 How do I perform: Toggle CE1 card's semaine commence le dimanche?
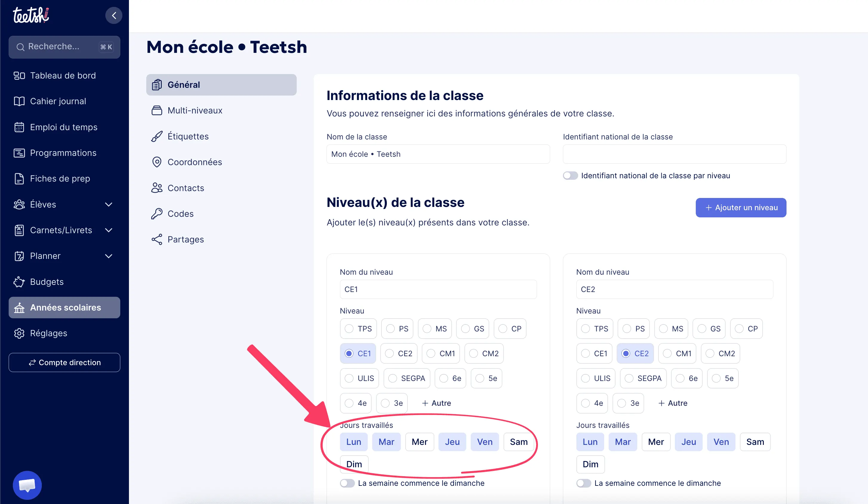[x=347, y=483]
